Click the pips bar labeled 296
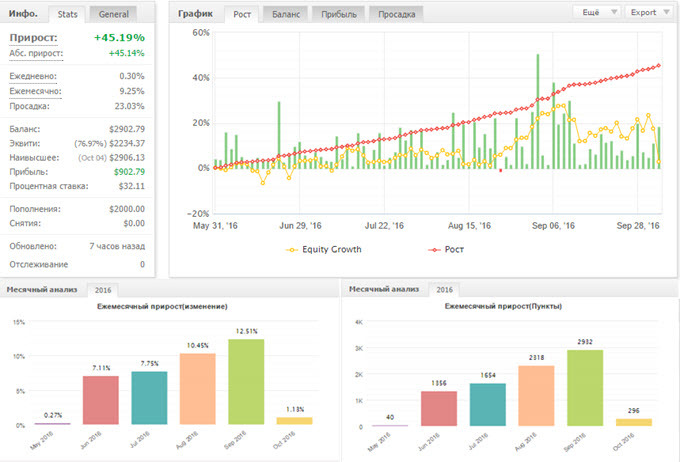 pos(634,422)
